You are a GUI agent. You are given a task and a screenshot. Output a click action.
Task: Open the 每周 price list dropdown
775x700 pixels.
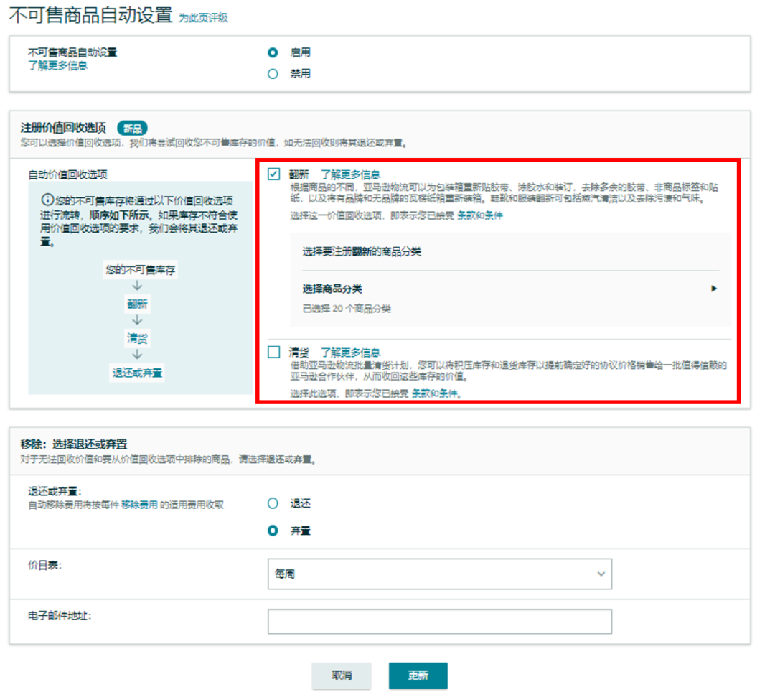click(x=440, y=574)
